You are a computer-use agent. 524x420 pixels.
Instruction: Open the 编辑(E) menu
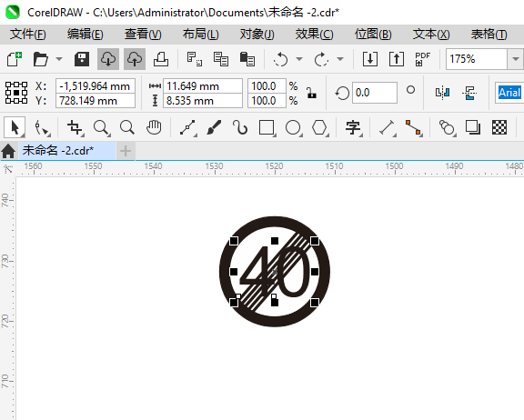86,34
